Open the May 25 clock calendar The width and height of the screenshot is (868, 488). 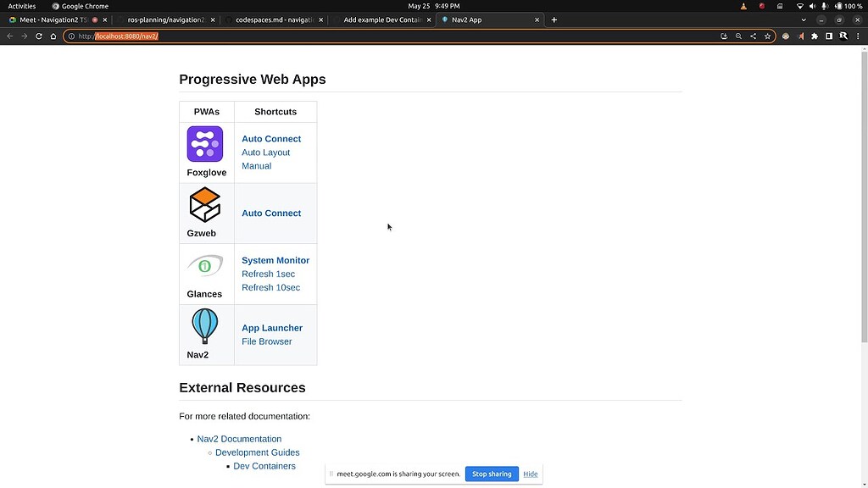click(x=433, y=6)
